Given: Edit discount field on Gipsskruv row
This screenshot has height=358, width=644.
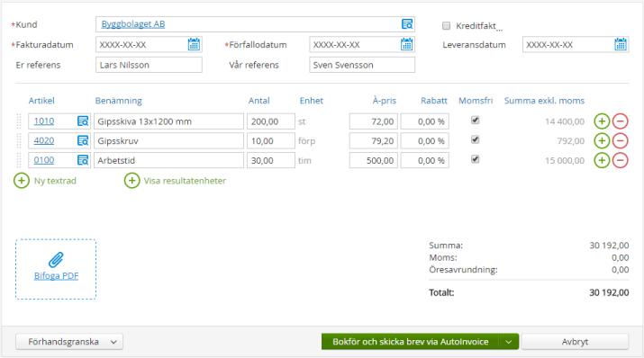Looking at the screenshot, I should pyautogui.click(x=424, y=140).
